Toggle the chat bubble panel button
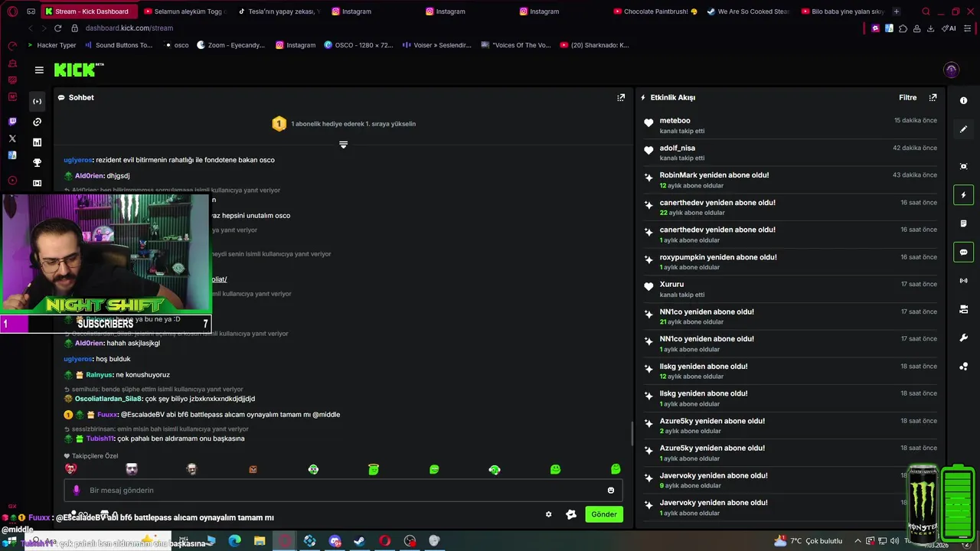 963,252
